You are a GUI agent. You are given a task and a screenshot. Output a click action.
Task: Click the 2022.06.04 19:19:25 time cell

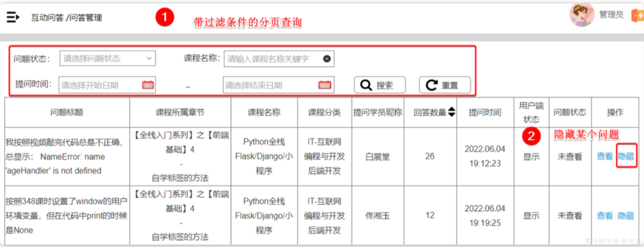(485, 216)
